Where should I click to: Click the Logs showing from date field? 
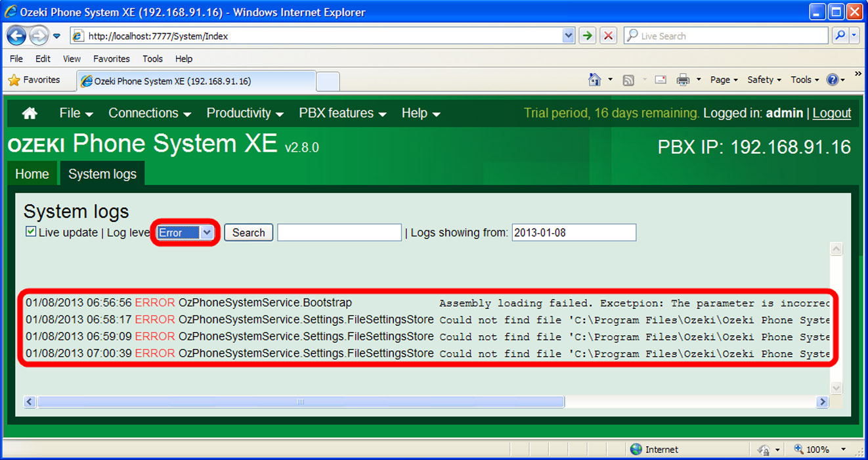pyautogui.click(x=574, y=233)
